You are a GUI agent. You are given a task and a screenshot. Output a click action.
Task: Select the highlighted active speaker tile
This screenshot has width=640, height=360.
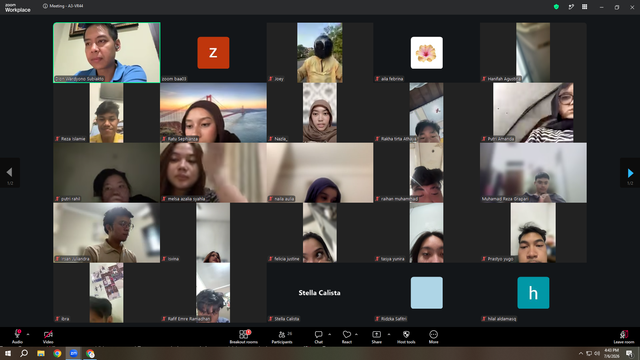tap(107, 53)
